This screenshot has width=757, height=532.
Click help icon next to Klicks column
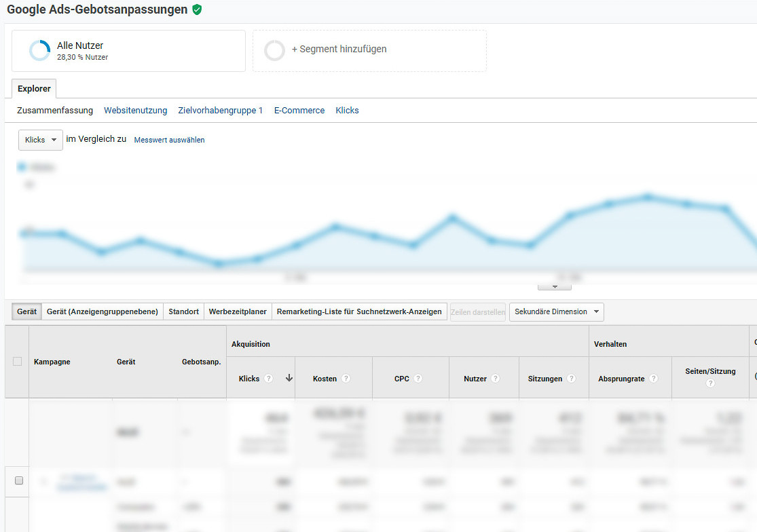pos(269,379)
